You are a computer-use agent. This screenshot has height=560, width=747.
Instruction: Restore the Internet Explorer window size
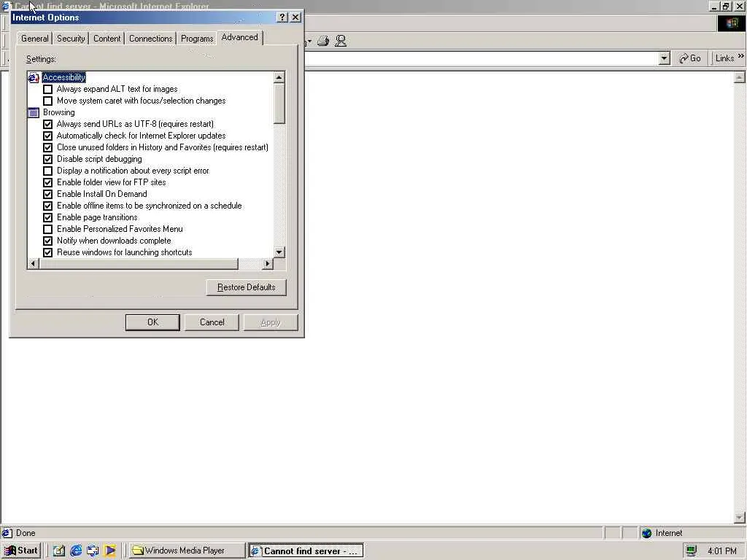tap(727, 6)
